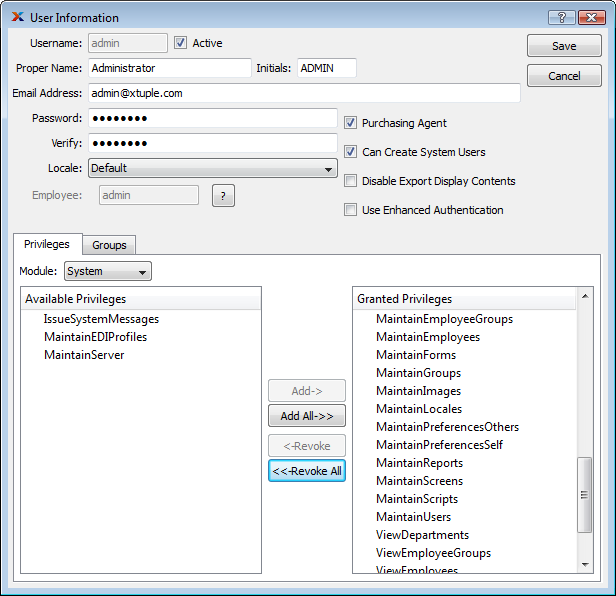Image resolution: width=616 pixels, height=596 pixels.
Task: Switch to the Groups tab
Action: click(x=109, y=245)
